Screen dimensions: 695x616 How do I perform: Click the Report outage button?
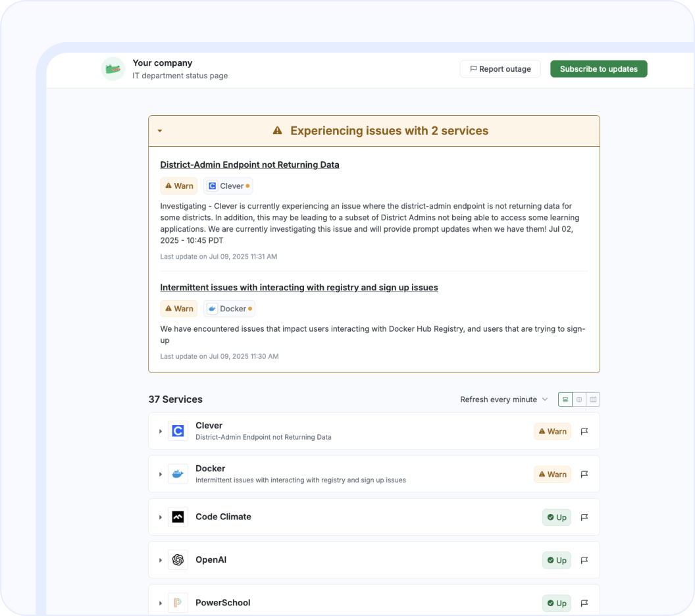(x=500, y=68)
